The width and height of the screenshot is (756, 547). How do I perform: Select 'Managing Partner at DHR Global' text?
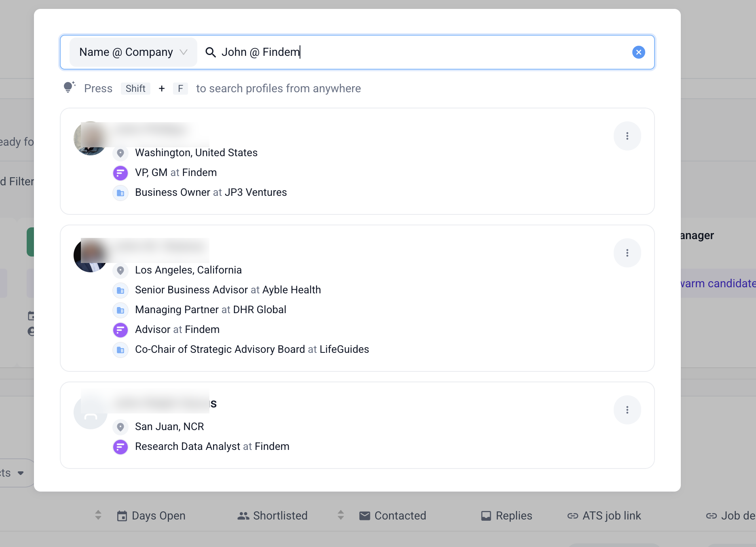point(211,310)
